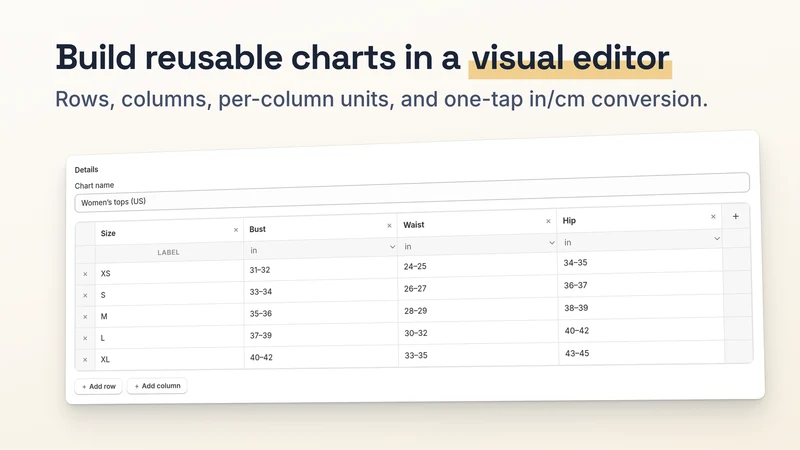Edit the Bust value 37–39
Image resolution: width=800 pixels, height=450 pixels.
321,335
